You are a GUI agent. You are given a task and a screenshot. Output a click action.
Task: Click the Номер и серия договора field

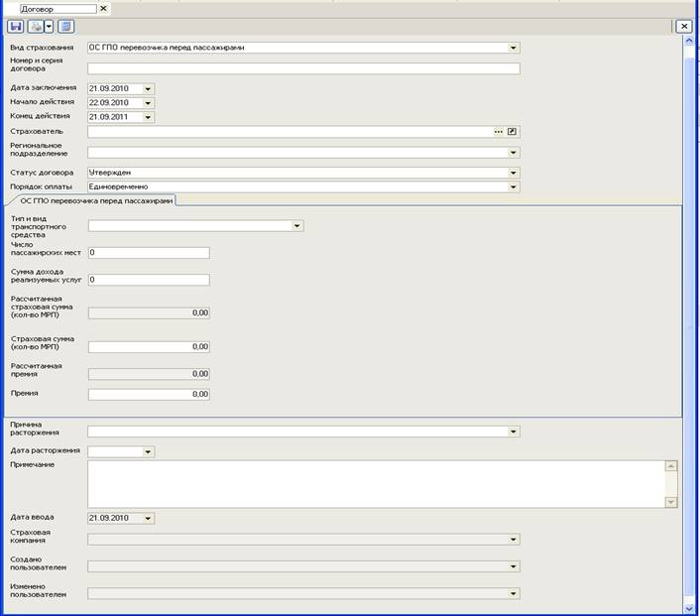[303, 68]
